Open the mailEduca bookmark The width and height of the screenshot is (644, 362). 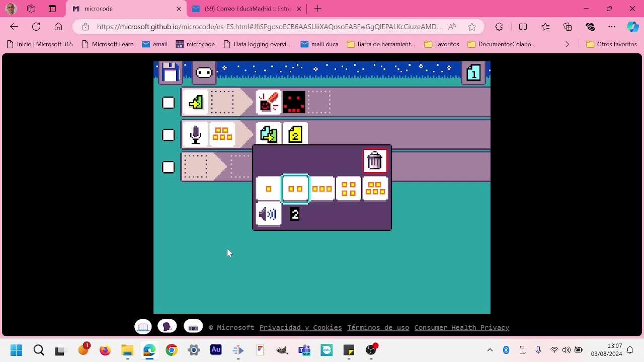click(x=319, y=44)
